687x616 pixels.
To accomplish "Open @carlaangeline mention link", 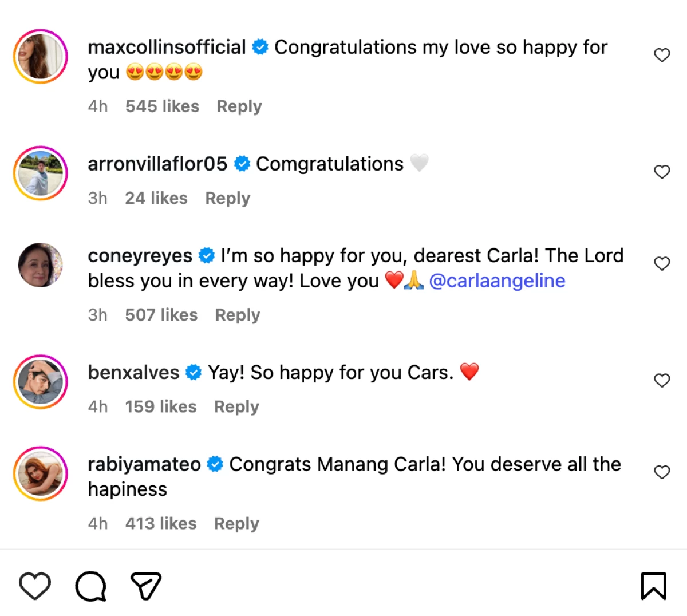I will tap(497, 281).
